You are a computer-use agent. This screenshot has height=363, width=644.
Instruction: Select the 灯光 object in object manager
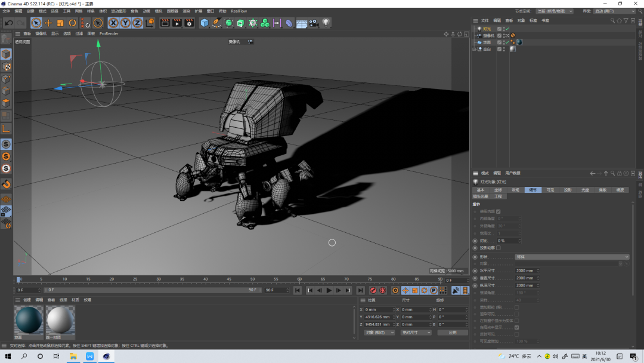(487, 29)
